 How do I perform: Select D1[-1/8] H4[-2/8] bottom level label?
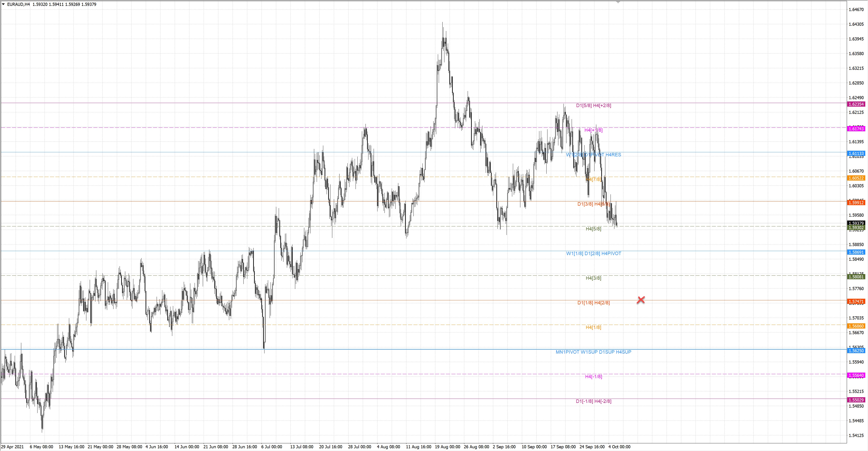(593, 401)
